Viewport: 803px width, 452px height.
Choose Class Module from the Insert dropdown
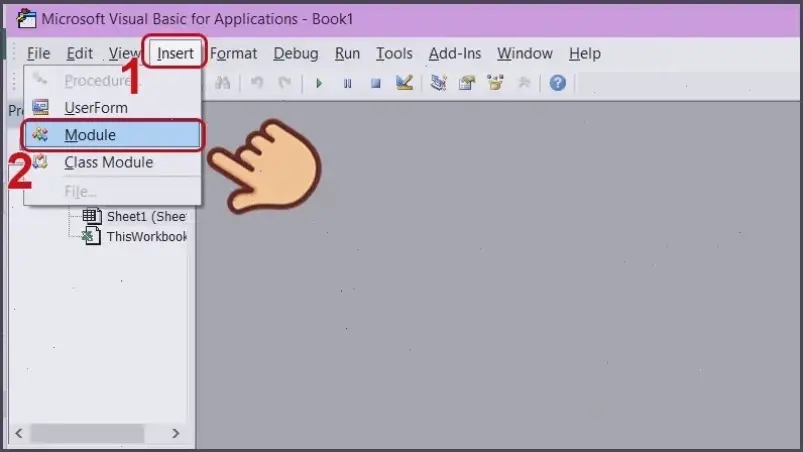coord(113,162)
